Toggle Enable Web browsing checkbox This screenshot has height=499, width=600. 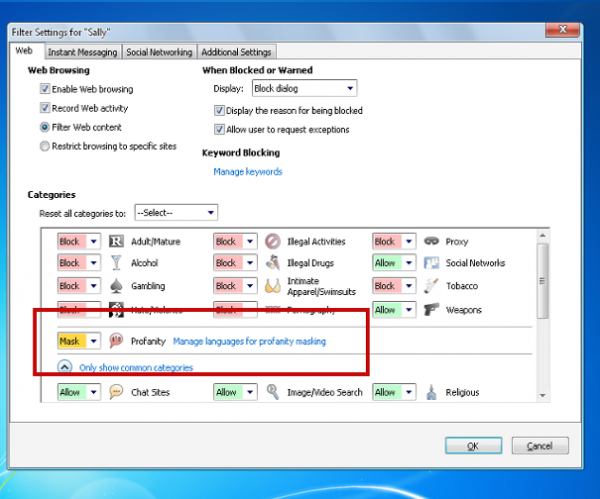(x=45, y=89)
